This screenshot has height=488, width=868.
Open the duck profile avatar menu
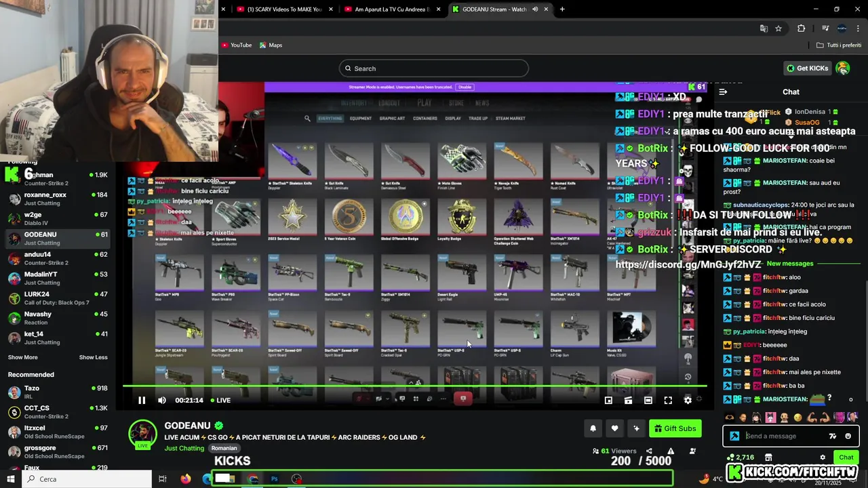[843, 68]
